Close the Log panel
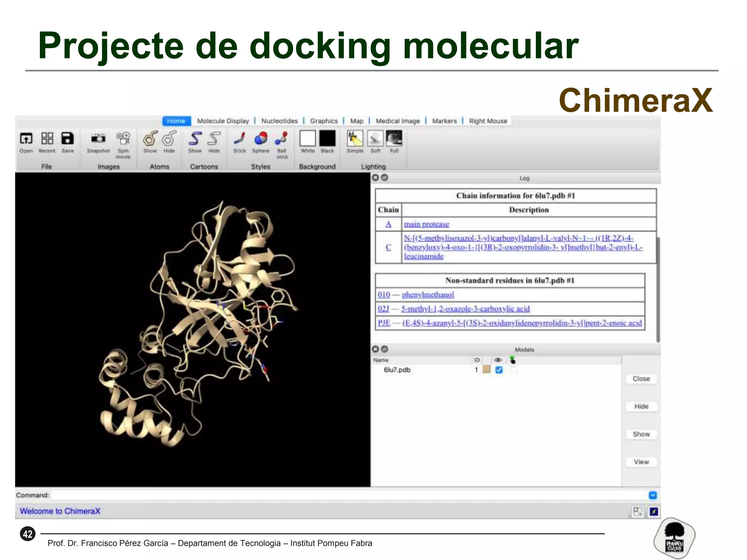 click(x=375, y=178)
